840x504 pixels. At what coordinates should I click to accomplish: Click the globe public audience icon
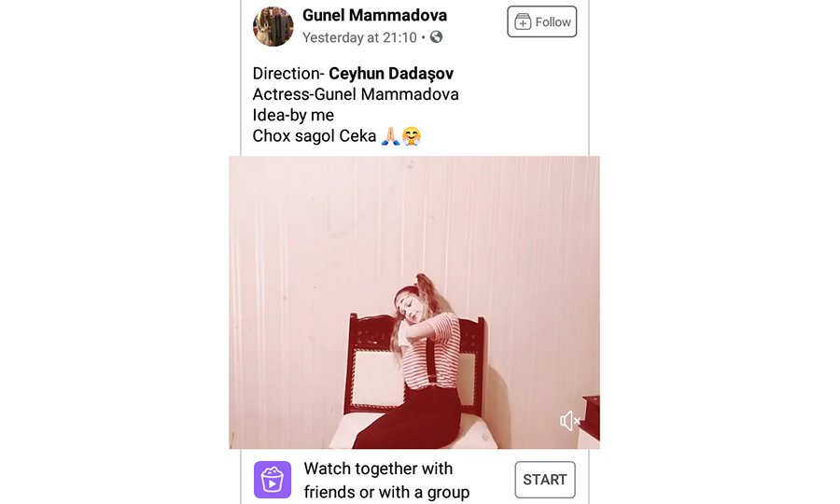pyautogui.click(x=437, y=37)
